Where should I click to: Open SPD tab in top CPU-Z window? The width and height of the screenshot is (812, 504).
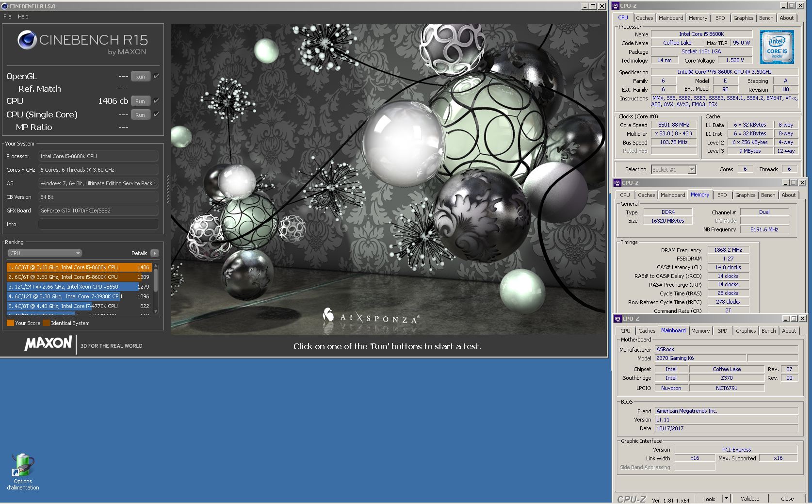[x=720, y=18]
